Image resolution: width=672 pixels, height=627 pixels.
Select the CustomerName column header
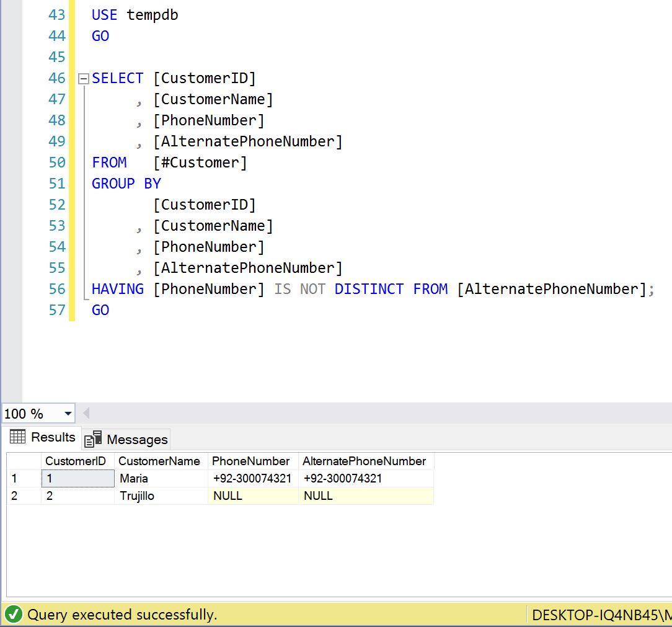coord(159,461)
